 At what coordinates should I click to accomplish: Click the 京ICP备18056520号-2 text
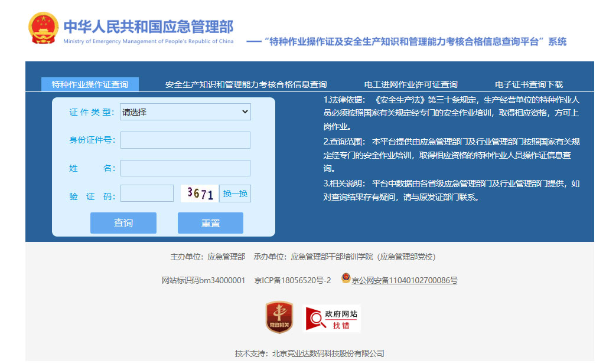[x=292, y=281]
